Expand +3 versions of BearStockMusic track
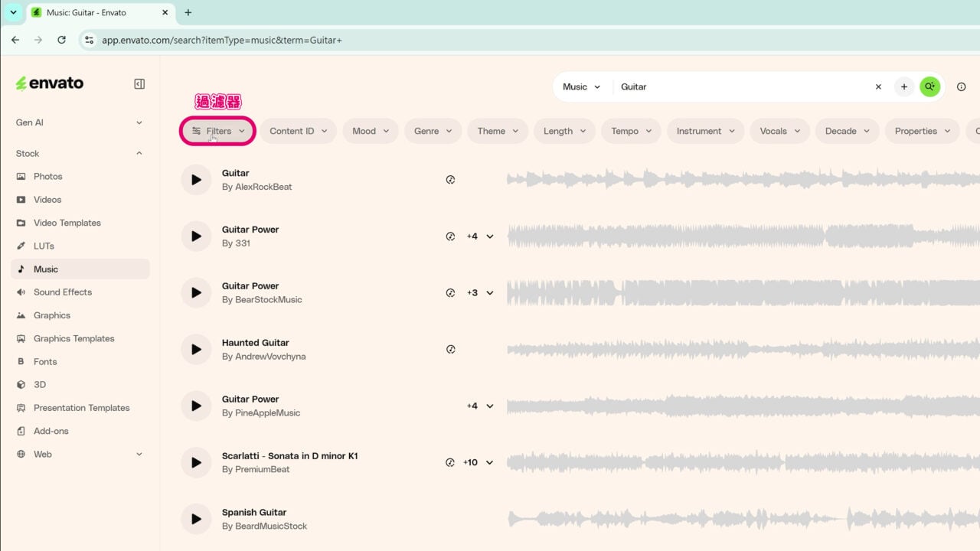Image resolution: width=980 pixels, height=551 pixels. coord(480,292)
